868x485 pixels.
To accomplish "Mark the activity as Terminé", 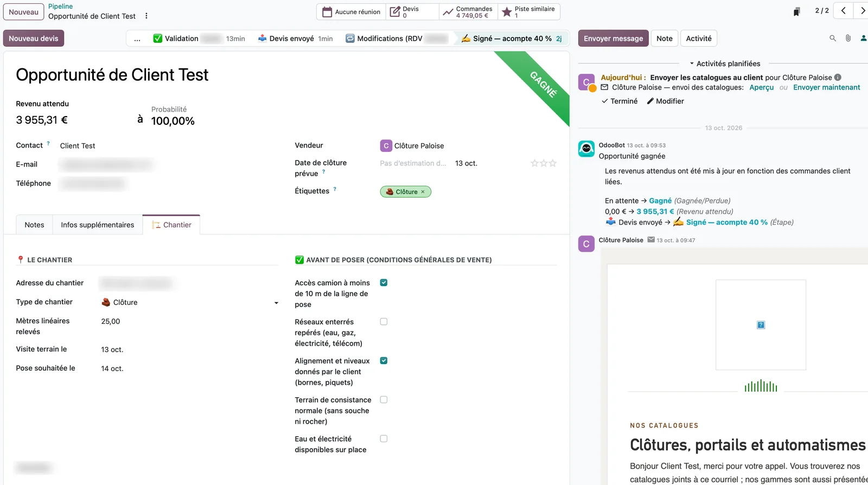I will [620, 101].
